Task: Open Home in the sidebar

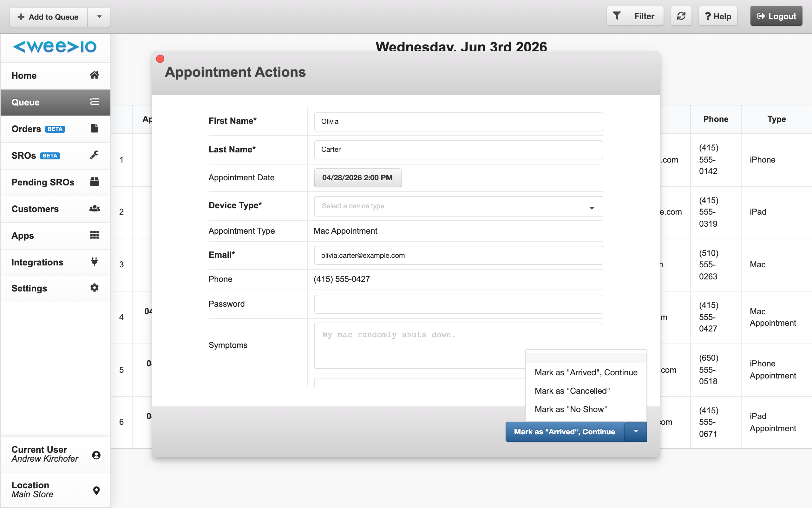Action: tap(56, 76)
